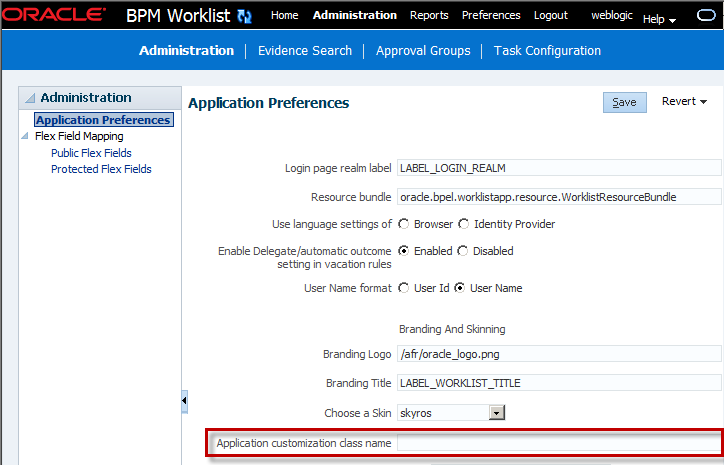This screenshot has width=724, height=465.
Task: Select Enabled for Delegate outcome setting
Action: pos(404,251)
